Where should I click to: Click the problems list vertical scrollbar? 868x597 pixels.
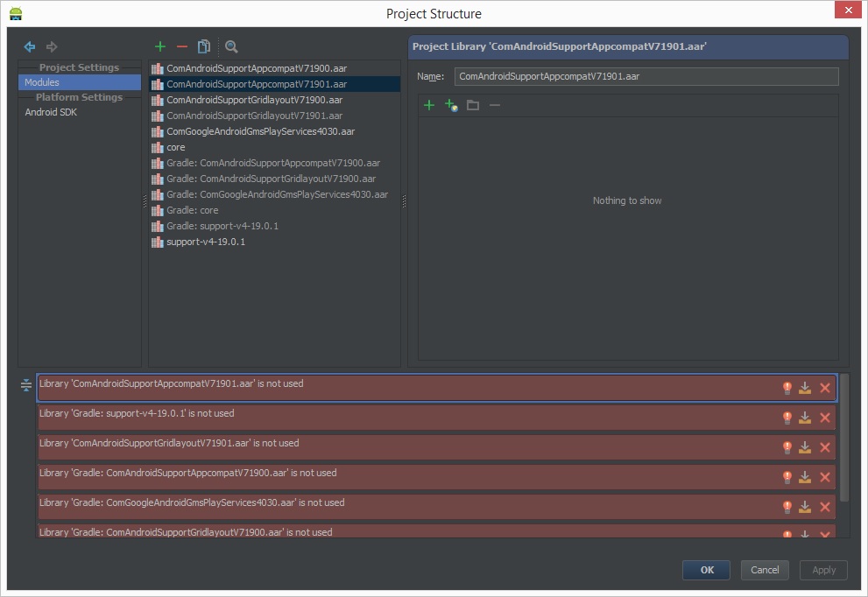[844, 439]
